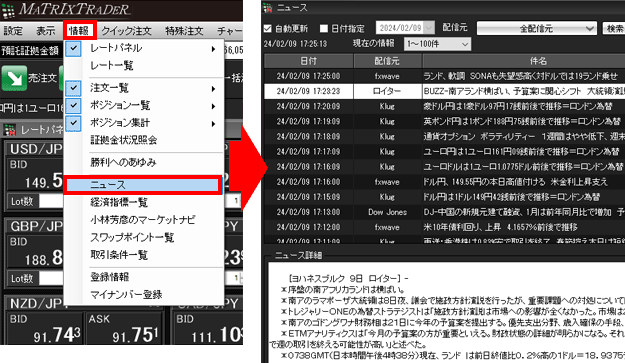625x363 pixels.
Task: Click the USD/JPY Lot数 input field
Action: (51, 201)
